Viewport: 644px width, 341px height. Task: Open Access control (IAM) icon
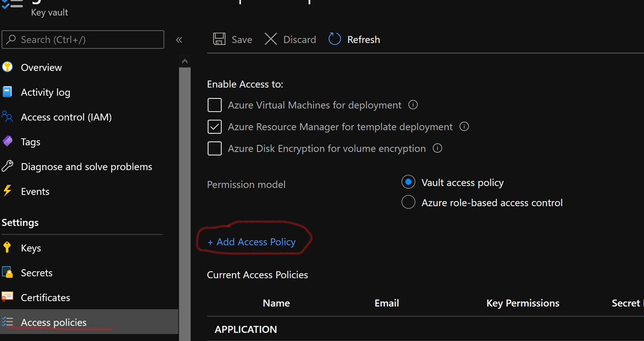point(9,117)
